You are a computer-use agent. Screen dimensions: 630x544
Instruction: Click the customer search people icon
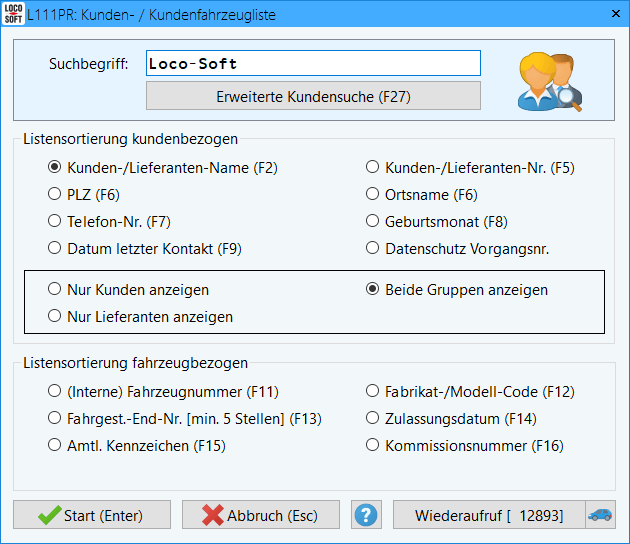pos(550,81)
